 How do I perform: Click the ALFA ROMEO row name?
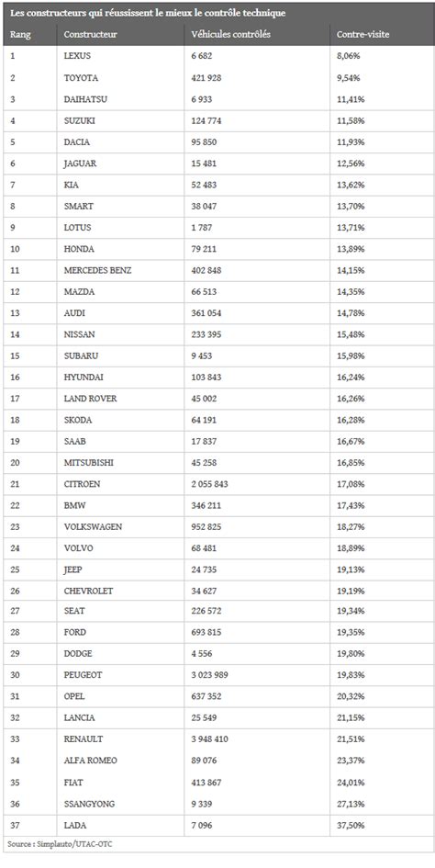91,761
